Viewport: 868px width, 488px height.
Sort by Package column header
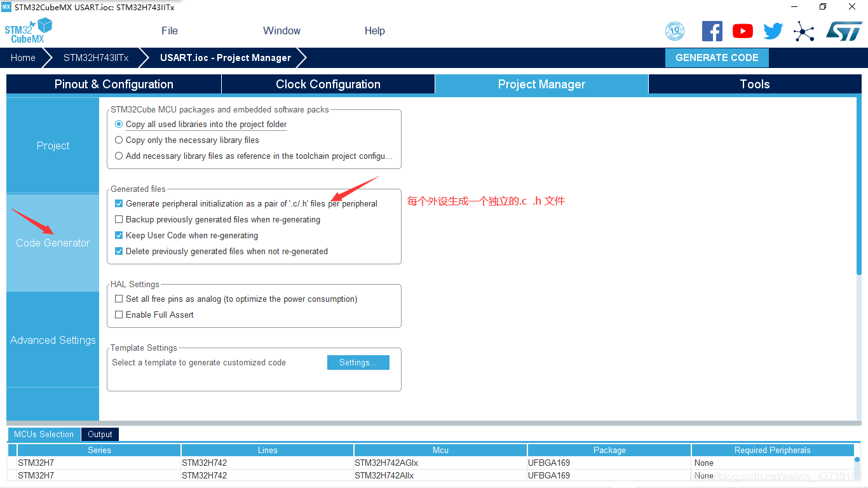point(609,450)
